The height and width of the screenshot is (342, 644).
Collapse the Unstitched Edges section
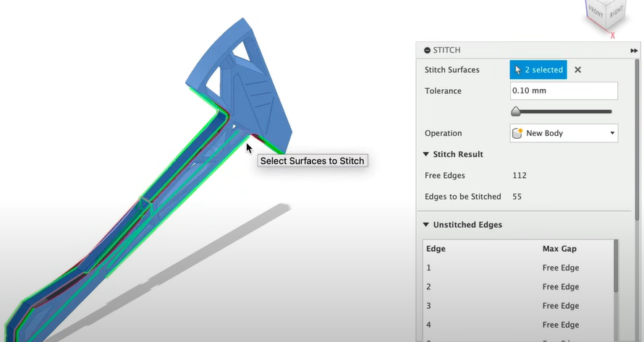[427, 225]
